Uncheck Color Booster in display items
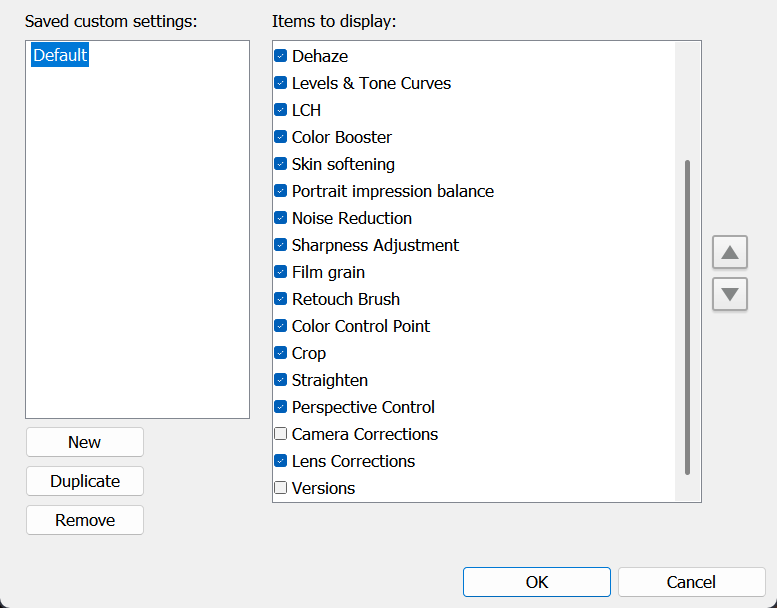Screen dimensions: 777x608 (x=281, y=138)
